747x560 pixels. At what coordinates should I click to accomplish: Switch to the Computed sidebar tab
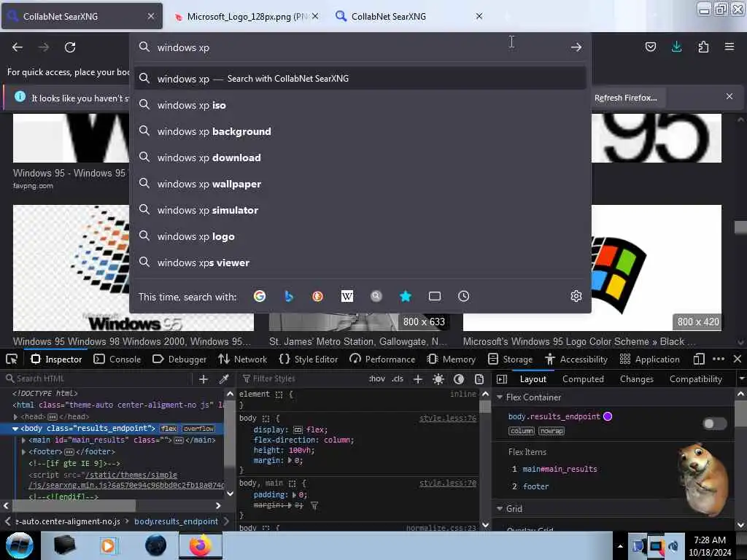583,379
